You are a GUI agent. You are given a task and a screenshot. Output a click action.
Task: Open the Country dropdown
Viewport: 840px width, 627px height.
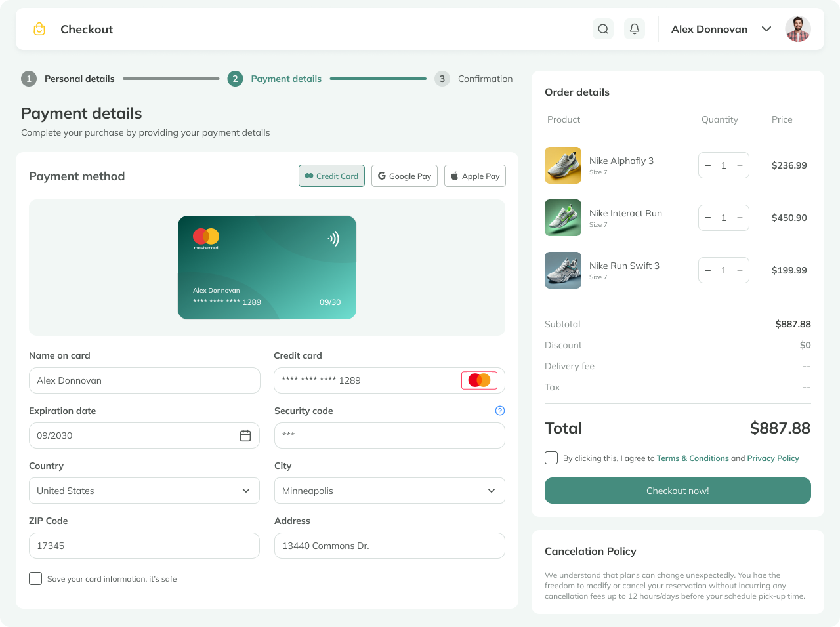(x=144, y=491)
